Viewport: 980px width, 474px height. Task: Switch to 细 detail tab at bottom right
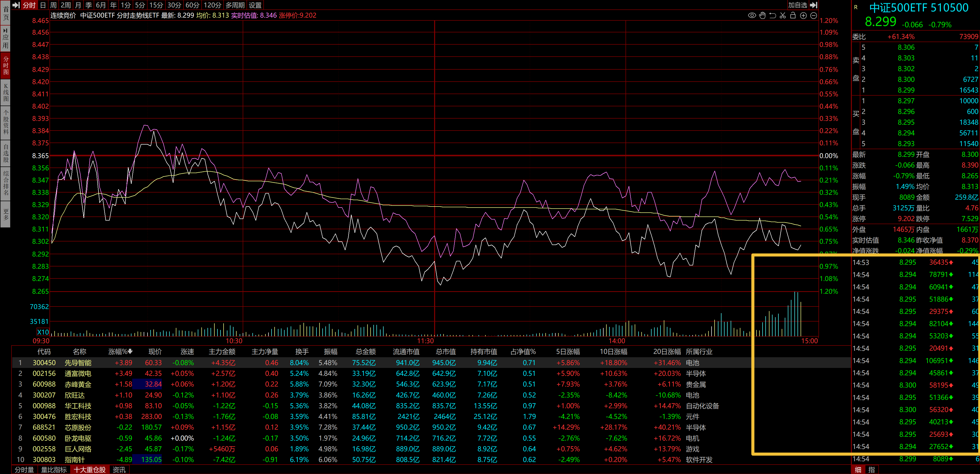(x=858, y=470)
